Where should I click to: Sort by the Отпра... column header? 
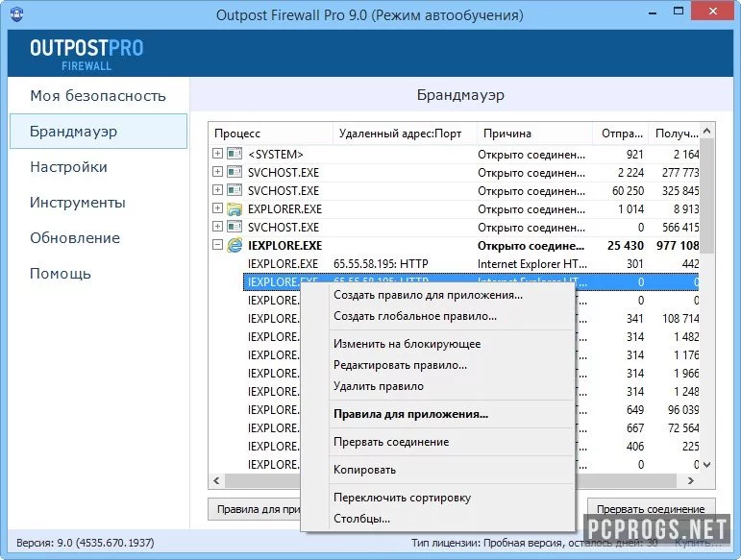coord(622,134)
